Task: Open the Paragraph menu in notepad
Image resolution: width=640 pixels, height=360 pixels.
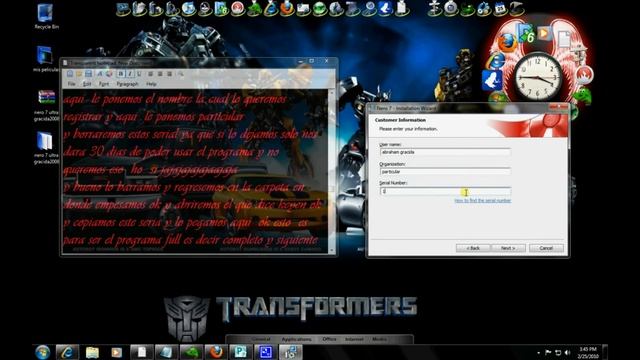Action: (x=127, y=84)
